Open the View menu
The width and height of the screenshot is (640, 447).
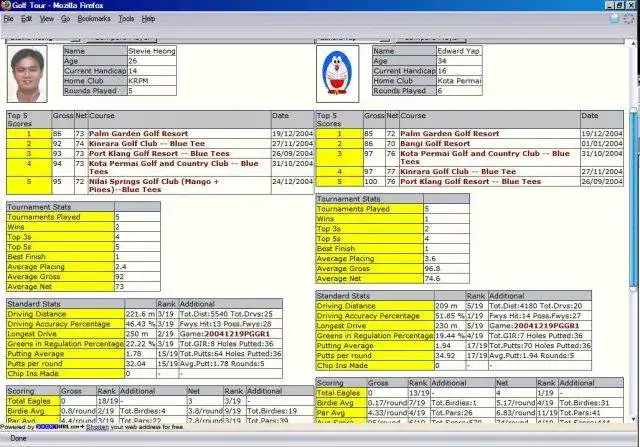coord(47,19)
